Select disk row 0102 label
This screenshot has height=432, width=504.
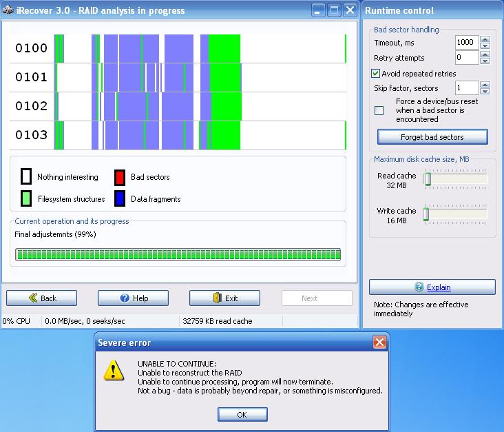click(x=32, y=106)
